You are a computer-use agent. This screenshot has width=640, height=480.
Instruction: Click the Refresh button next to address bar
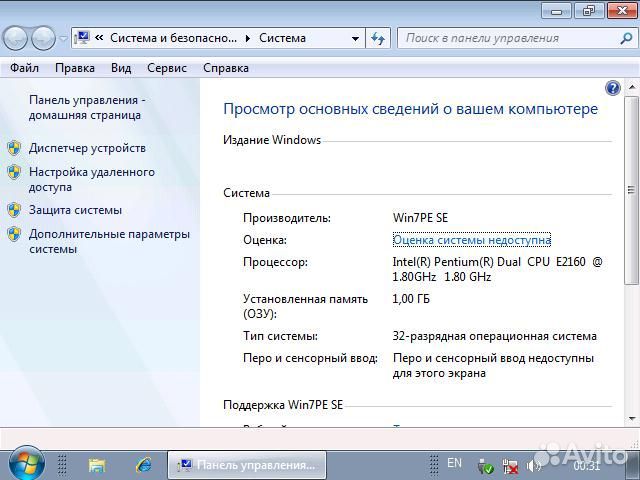[x=378, y=38]
